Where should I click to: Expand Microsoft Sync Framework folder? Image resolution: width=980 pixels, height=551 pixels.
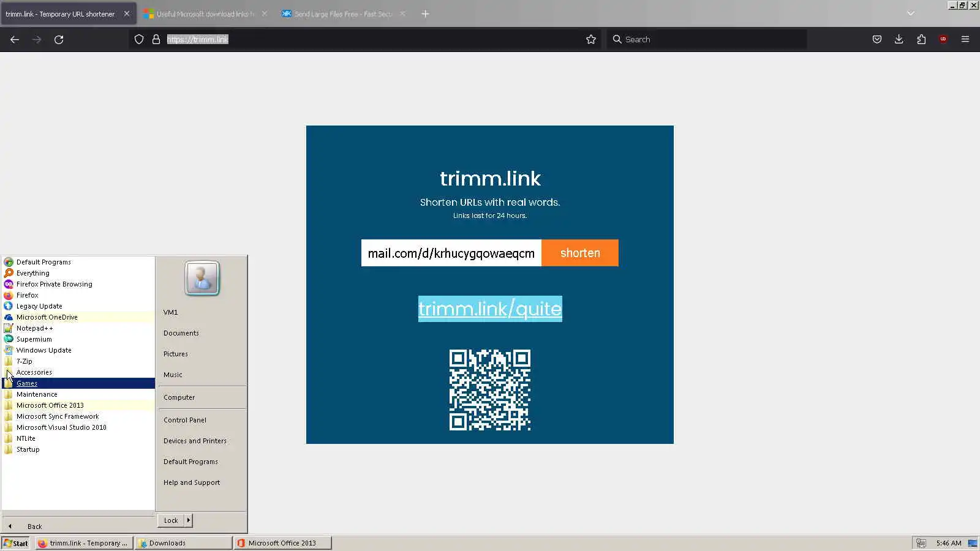78,416
